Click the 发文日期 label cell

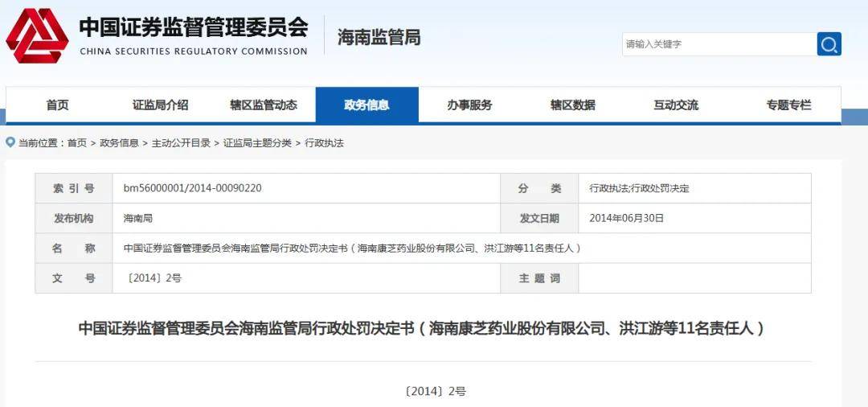pyautogui.click(x=539, y=218)
